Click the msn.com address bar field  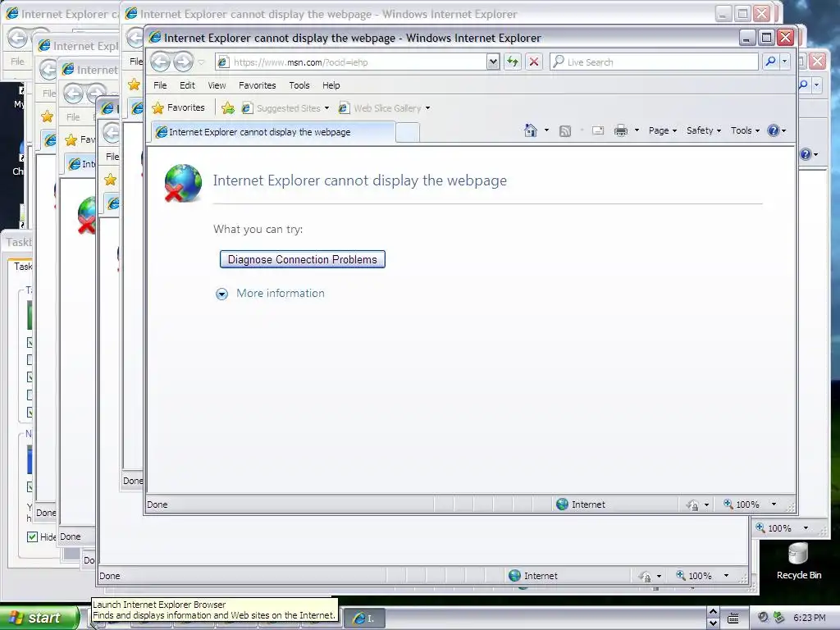click(351, 62)
